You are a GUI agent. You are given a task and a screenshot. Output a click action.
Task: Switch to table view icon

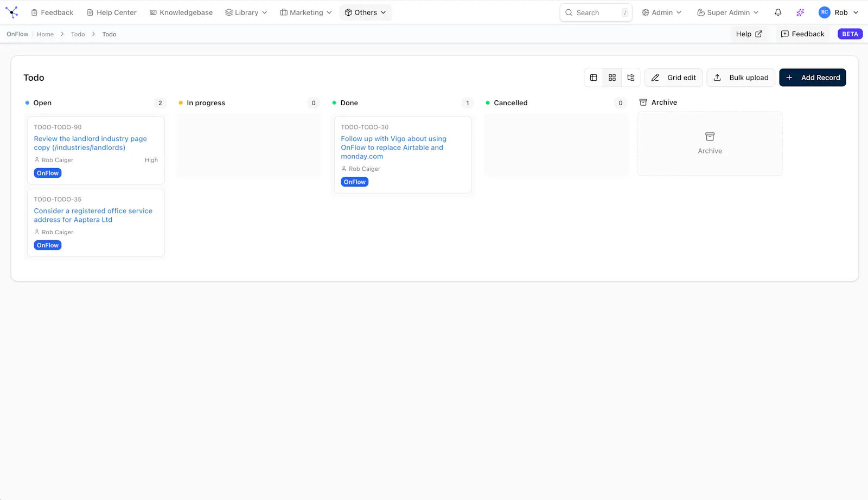click(x=593, y=78)
